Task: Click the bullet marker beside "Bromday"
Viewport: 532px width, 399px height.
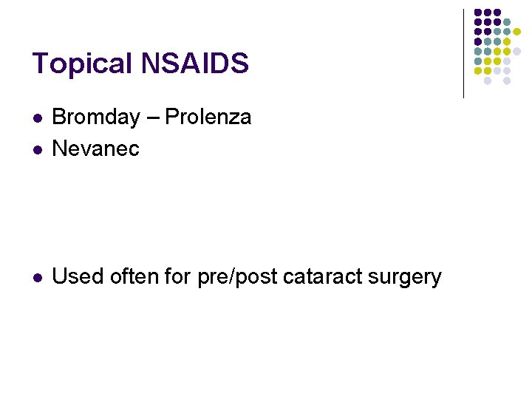Action: coord(38,118)
